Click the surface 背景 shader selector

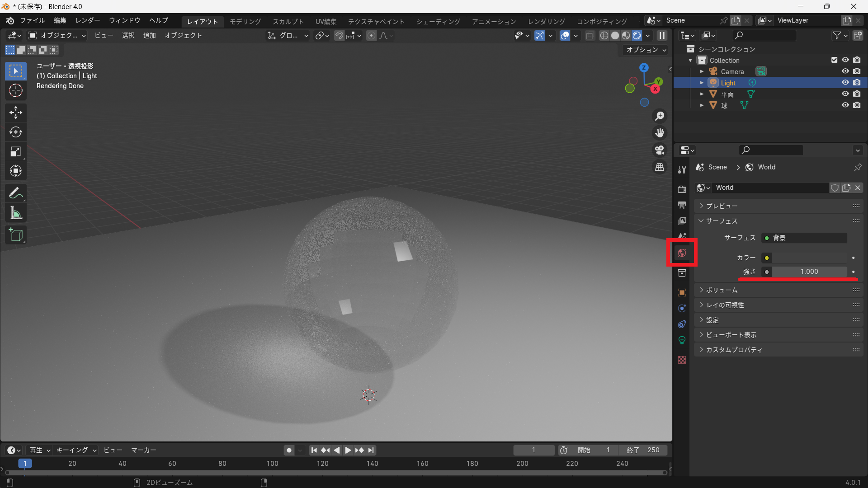pos(805,238)
